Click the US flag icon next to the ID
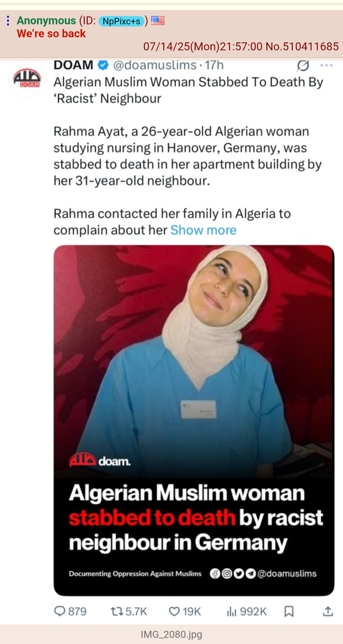Viewport: 343px width, 644px height. 158,21
